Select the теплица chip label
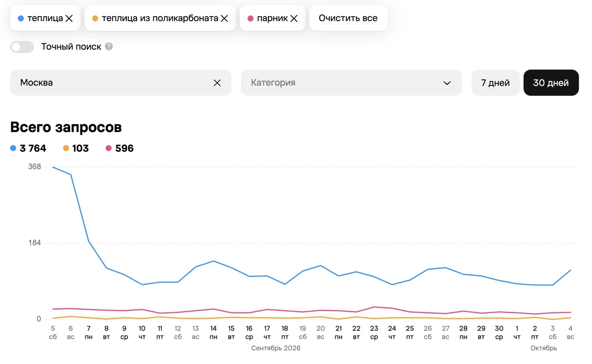 [x=45, y=18]
